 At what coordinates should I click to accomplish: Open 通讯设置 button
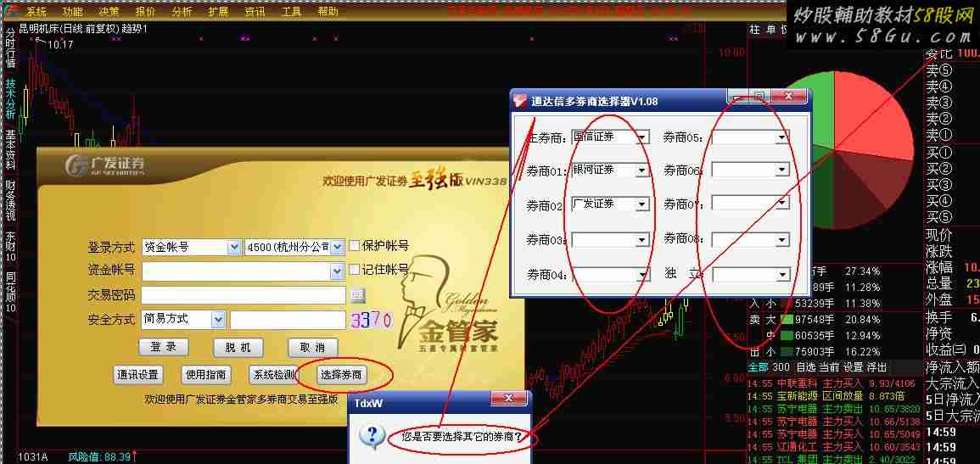[x=138, y=375]
